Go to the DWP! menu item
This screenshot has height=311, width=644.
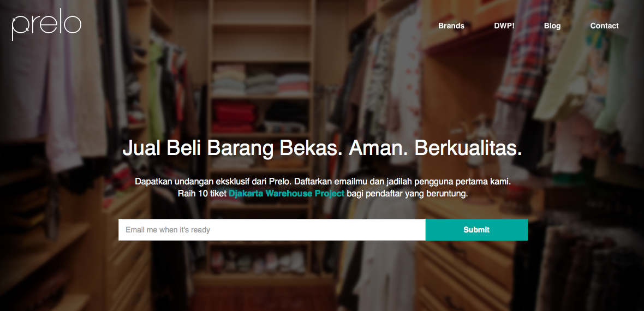[x=504, y=26]
